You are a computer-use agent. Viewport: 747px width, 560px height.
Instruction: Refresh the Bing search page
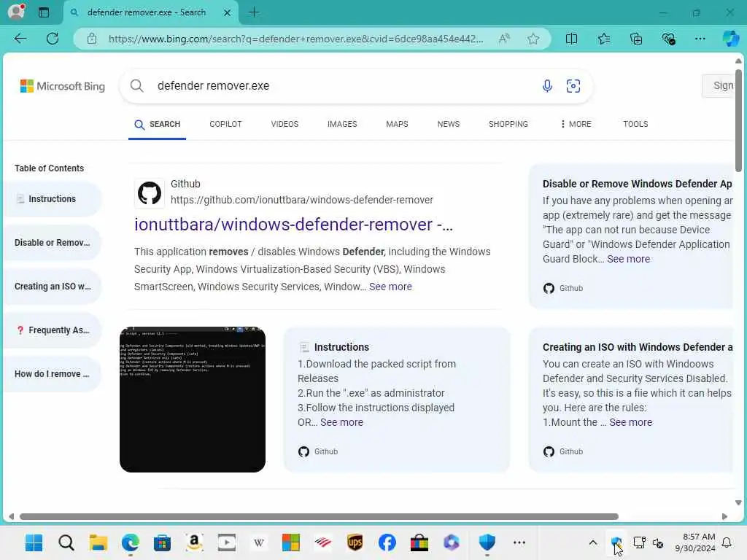pyautogui.click(x=53, y=39)
